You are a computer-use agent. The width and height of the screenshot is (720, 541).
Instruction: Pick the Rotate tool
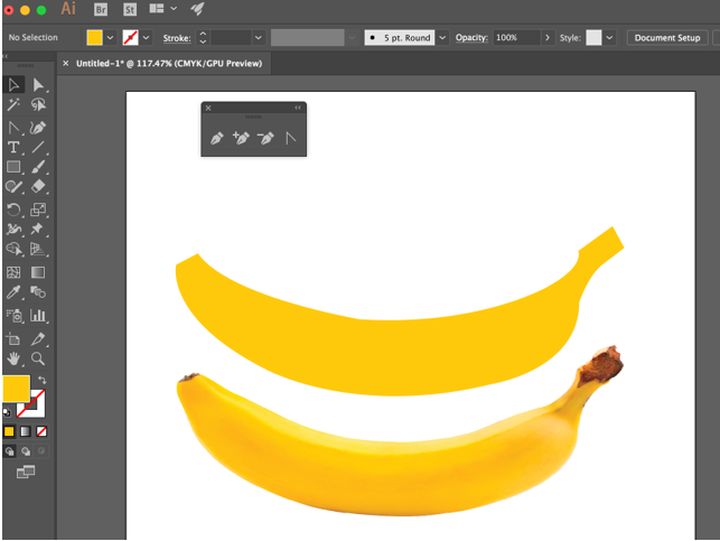coord(14,209)
